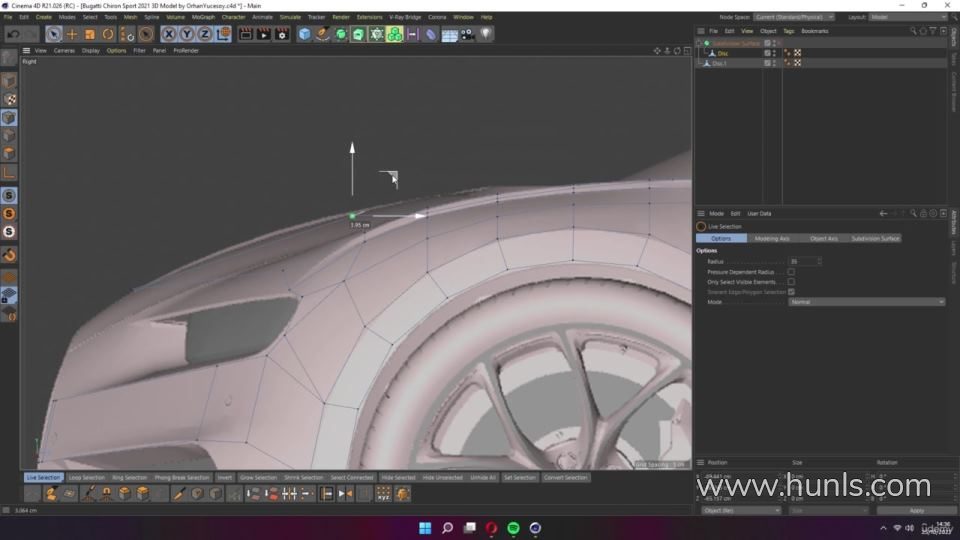Click the Subdivision Surface generator icon
The width and height of the screenshot is (960, 540).
point(341,34)
